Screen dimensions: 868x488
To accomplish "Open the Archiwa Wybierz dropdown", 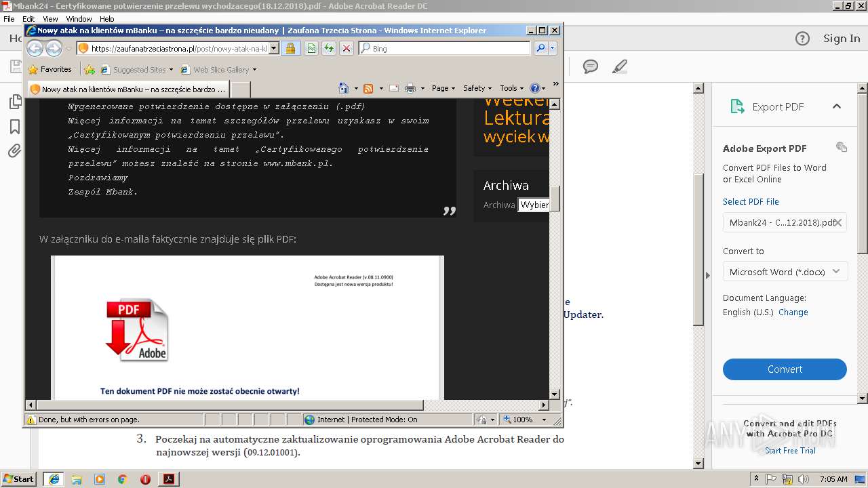I will click(x=534, y=205).
